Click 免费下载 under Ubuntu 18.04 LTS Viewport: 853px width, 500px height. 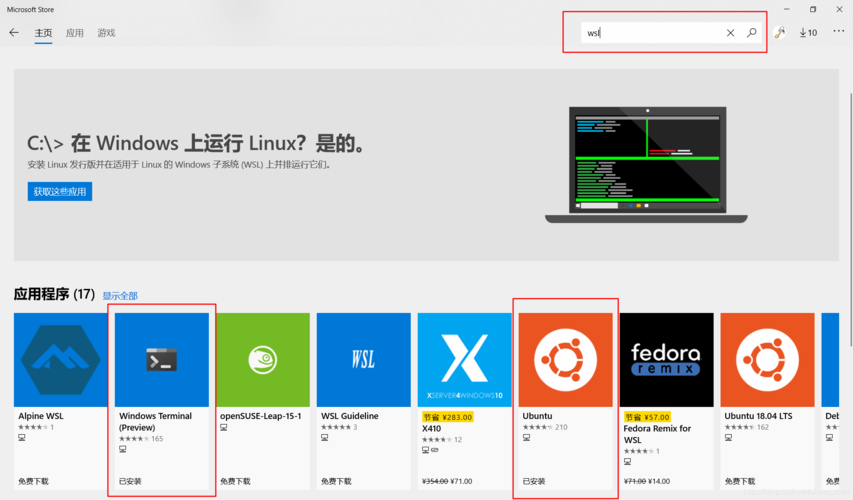740,482
